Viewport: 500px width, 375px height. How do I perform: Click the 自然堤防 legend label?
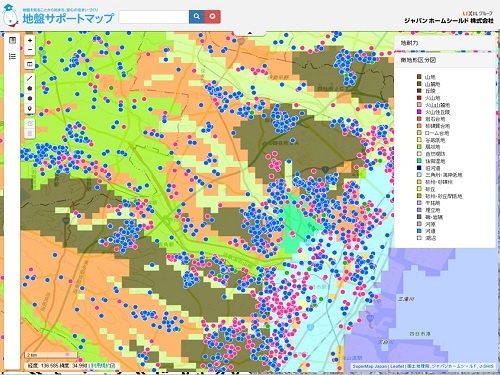coord(435,154)
